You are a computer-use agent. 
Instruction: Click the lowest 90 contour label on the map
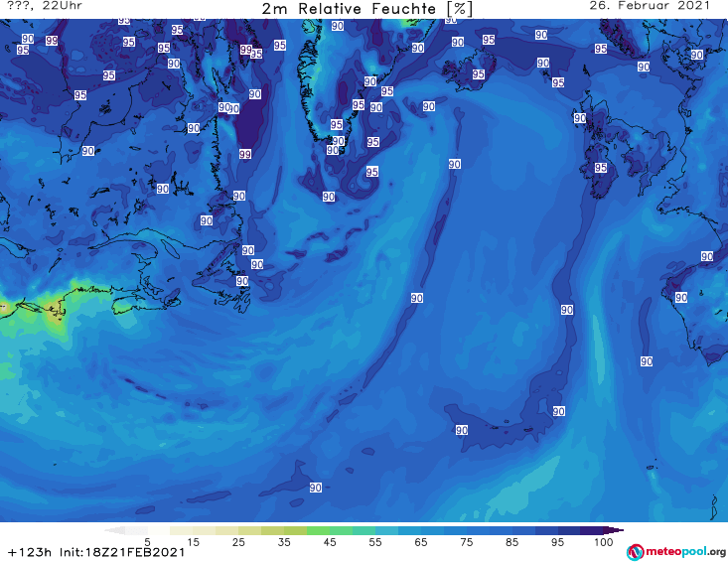point(316,488)
